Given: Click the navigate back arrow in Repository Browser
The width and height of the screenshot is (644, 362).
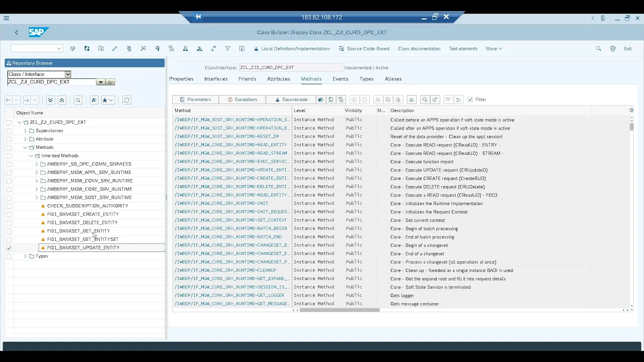Looking at the screenshot, I should coord(9,100).
